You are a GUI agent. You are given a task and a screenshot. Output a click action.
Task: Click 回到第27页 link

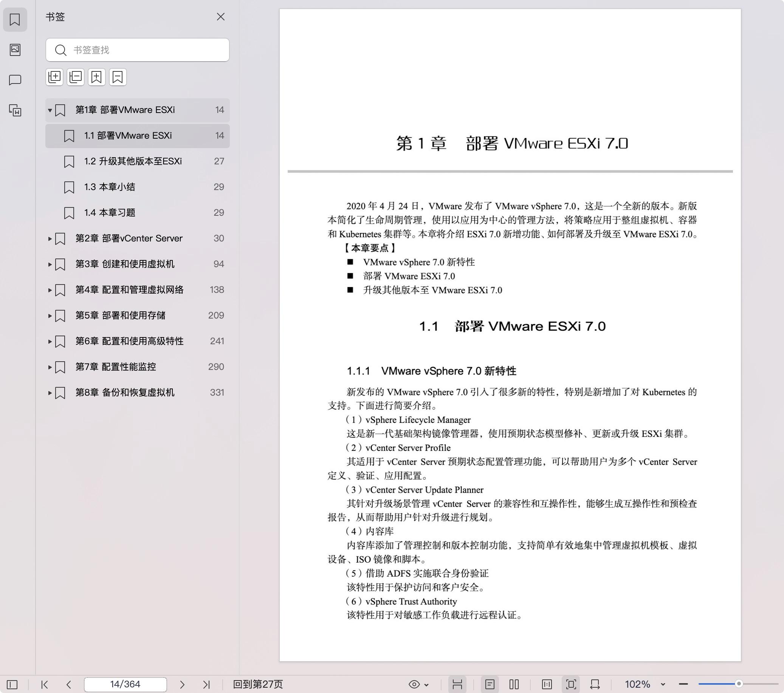258,684
